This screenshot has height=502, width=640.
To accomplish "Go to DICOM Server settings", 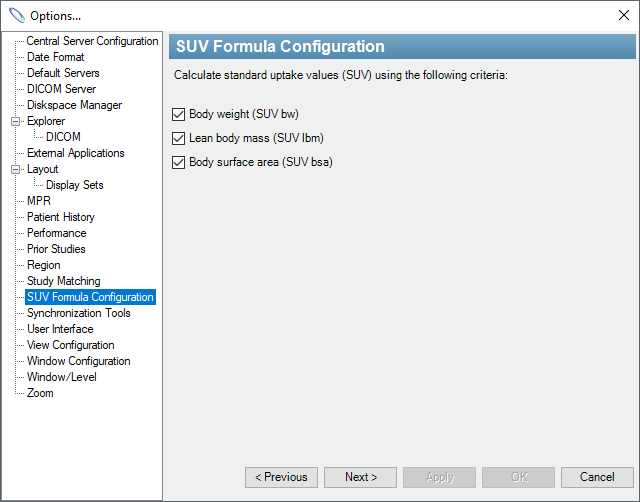I will tap(61, 89).
